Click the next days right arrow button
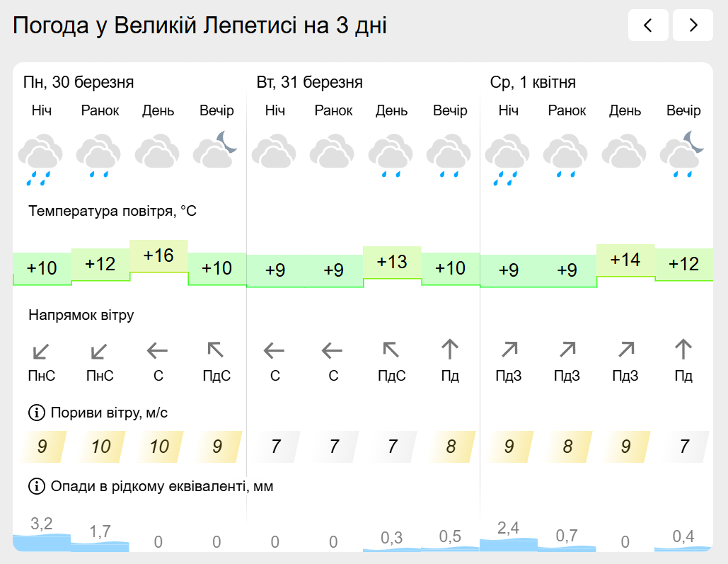Image resolution: width=728 pixels, height=564 pixels. point(693,25)
